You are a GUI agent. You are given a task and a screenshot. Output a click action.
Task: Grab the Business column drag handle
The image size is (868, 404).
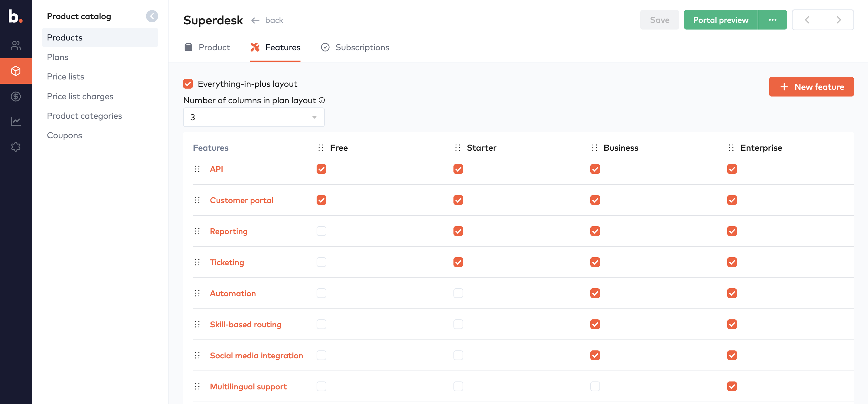click(594, 148)
